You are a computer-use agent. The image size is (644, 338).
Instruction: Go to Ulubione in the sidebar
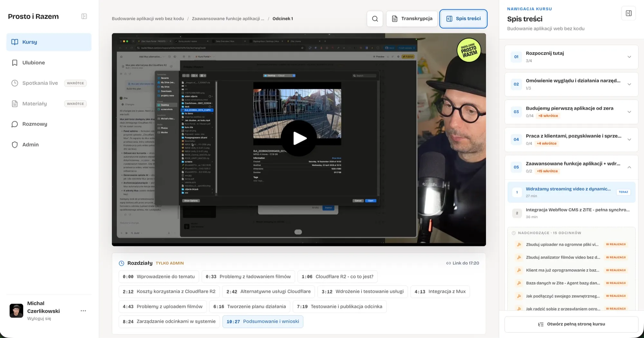pyautogui.click(x=49, y=63)
